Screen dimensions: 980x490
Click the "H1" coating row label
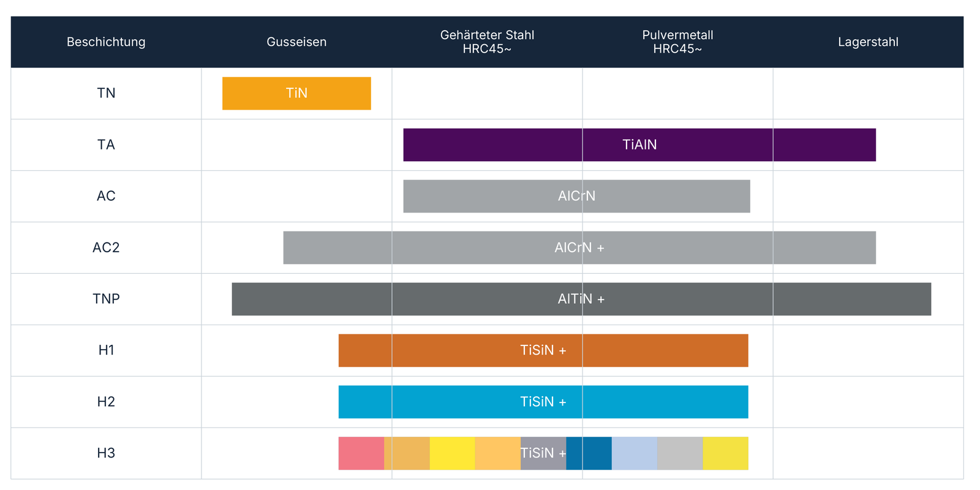[106, 350]
